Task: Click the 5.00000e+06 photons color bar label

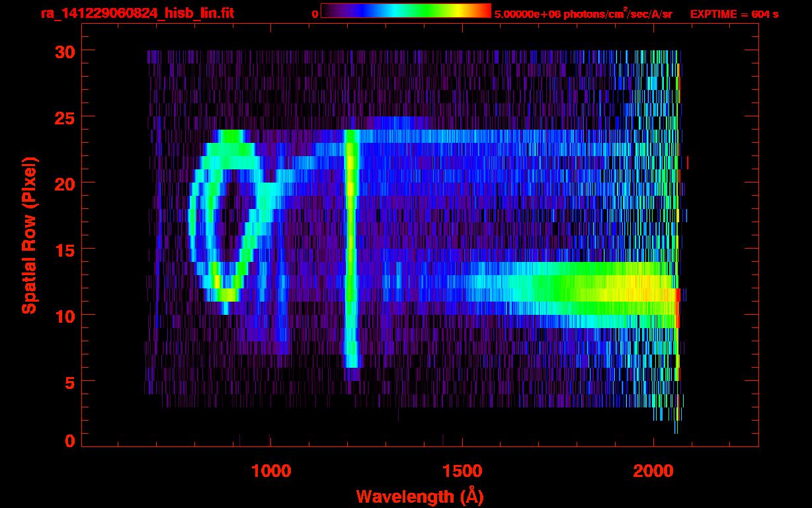Action: [583, 13]
